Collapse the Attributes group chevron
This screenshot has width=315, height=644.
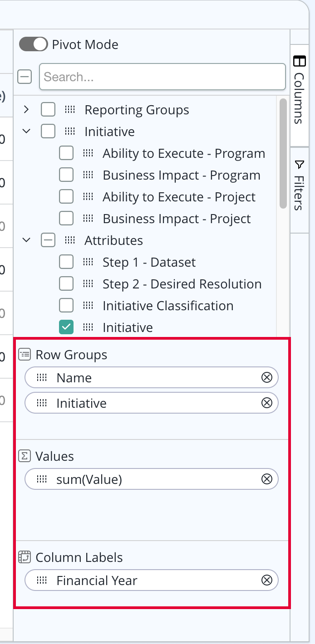26,240
